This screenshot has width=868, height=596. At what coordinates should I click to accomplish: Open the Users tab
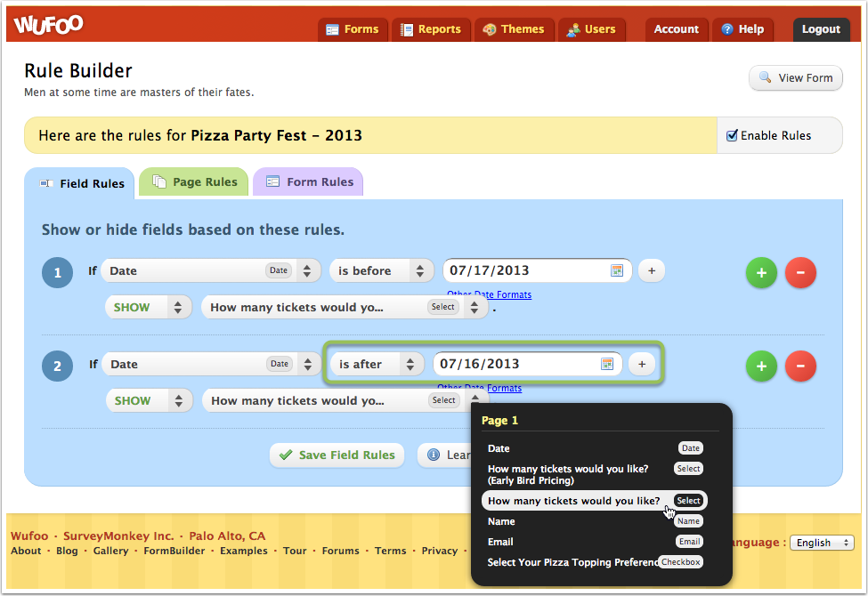(592, 29)
